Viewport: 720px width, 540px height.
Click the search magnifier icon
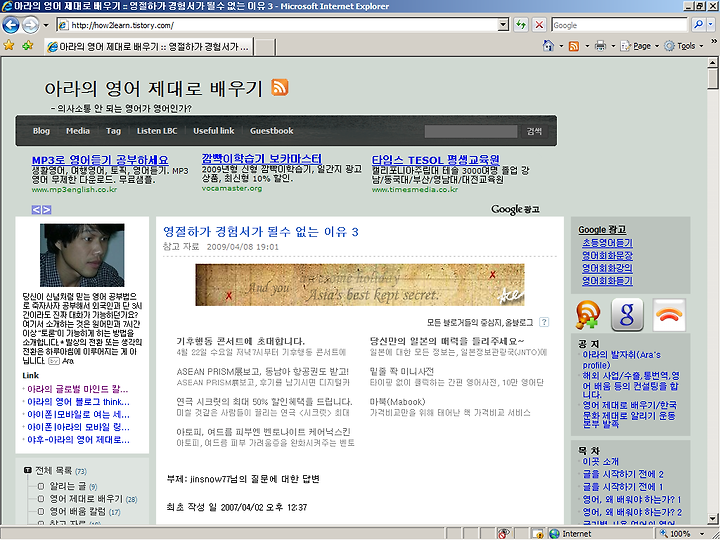tap(698, 25)
